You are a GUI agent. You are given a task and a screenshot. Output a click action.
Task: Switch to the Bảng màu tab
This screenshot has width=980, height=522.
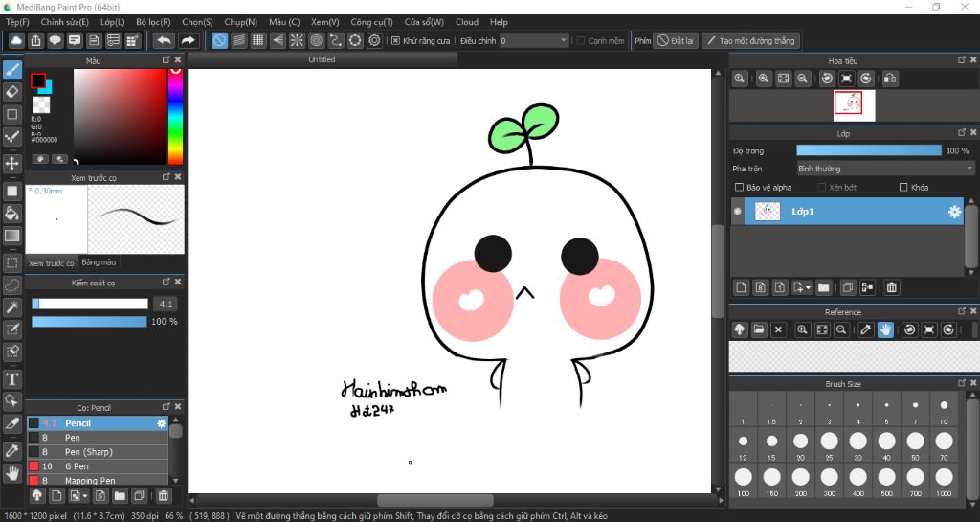(99, 262)
